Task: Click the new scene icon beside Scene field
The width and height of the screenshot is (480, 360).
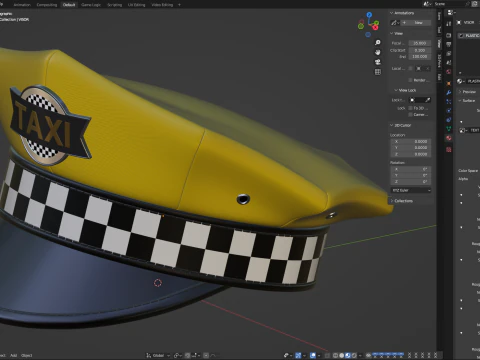Action: pyautogui.click(x=474, y=4)
